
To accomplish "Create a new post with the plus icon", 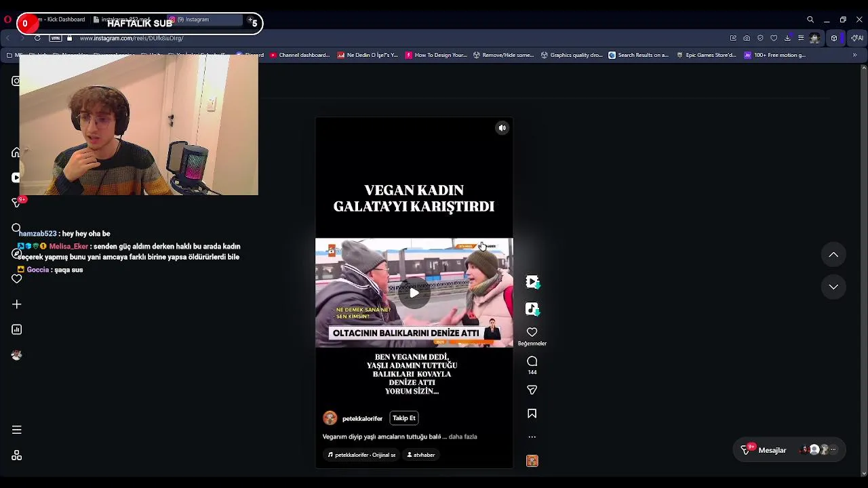I will coord(16,304).
